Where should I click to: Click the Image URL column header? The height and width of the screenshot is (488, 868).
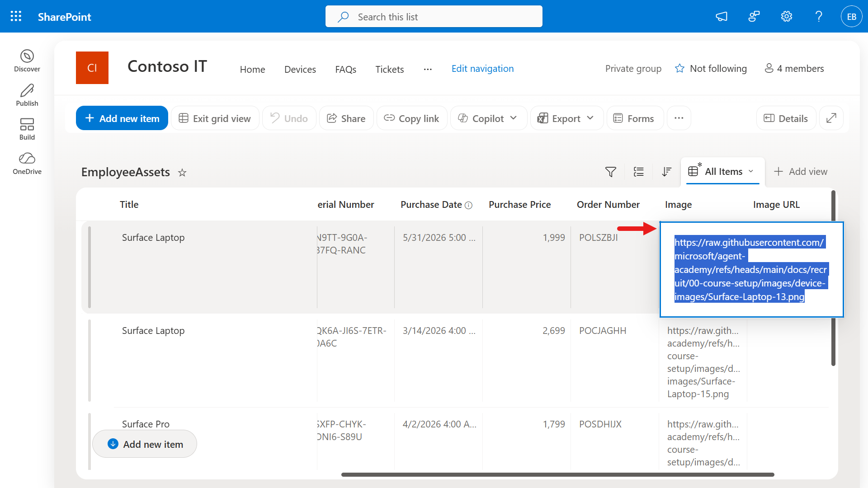click(x=776, y=205)
